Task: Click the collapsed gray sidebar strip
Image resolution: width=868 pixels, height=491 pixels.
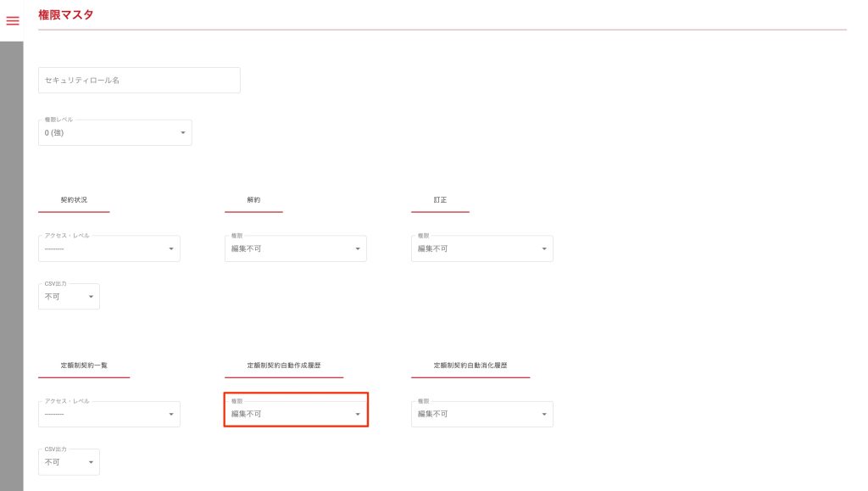Action: pos(11,254)
